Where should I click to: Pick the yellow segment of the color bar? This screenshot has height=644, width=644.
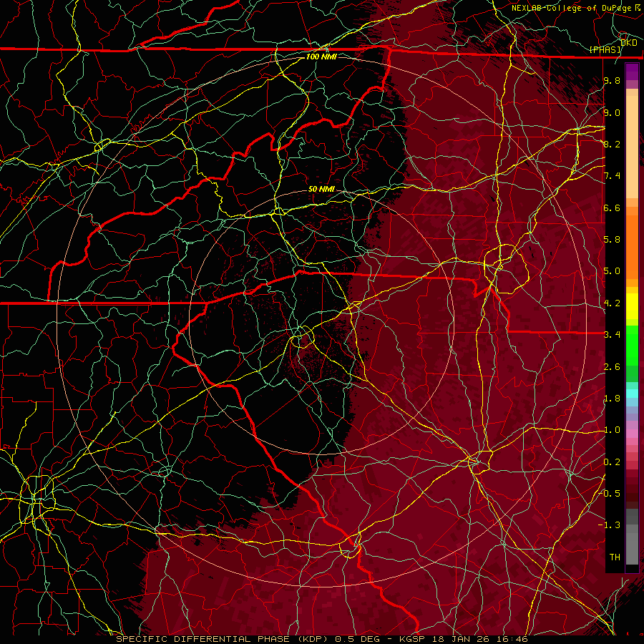[x=632, y=306]
